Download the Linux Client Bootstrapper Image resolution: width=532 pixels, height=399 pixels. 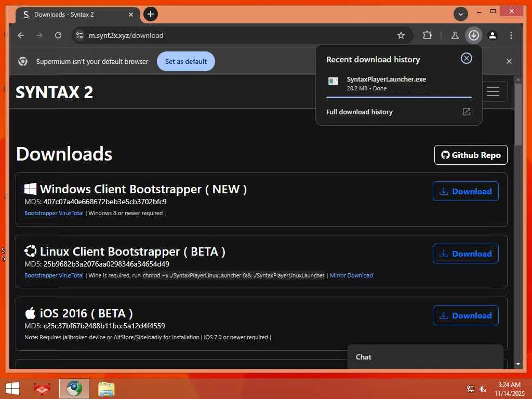465,254
